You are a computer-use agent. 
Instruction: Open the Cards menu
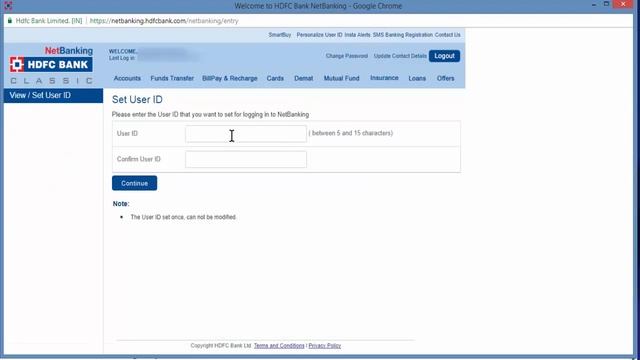[x=275, y=78]
